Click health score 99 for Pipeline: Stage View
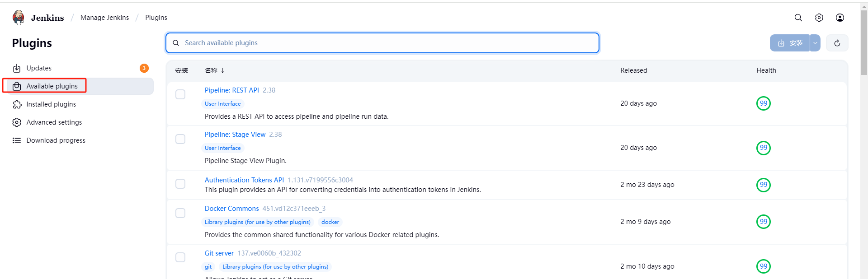Image resolution: width=868 pixels, height=279 pixels. (x=764, y=148)
